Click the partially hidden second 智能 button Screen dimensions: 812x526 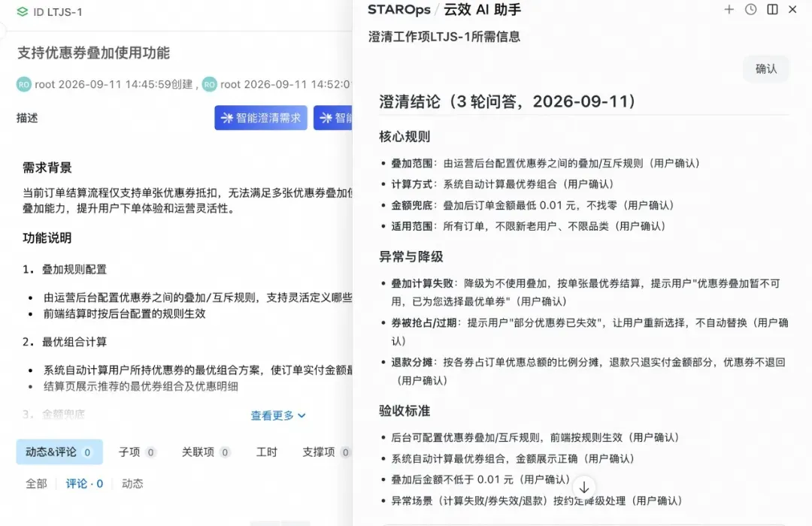coord(333,118)
